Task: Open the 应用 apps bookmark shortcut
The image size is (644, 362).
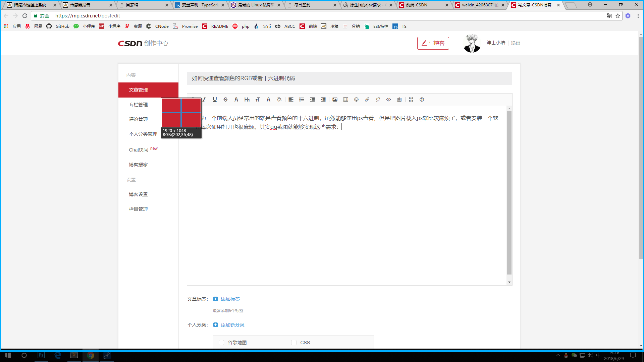Action: tap(12, 26)
